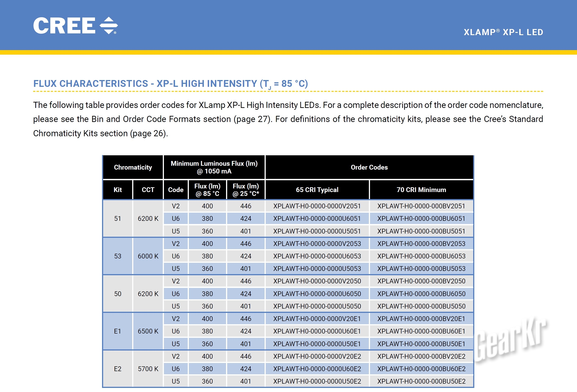The height and width of the screenshot is (392, 577).
Task: Click order code XPLAWT-H0-0000-0000V2051
Action: click(x=317, y=206)
